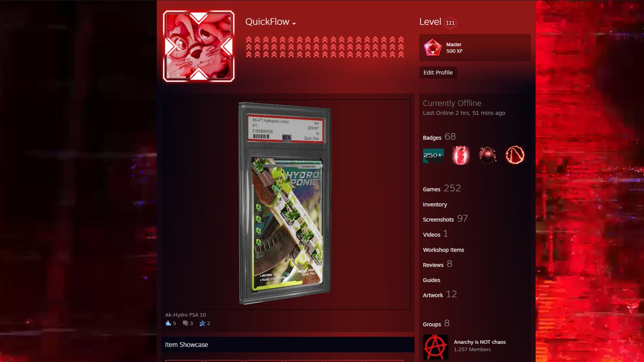This screenshot has height=362, width=644.
Task: Click the Last Online 2 hrs text
Action: coord(464,113)
